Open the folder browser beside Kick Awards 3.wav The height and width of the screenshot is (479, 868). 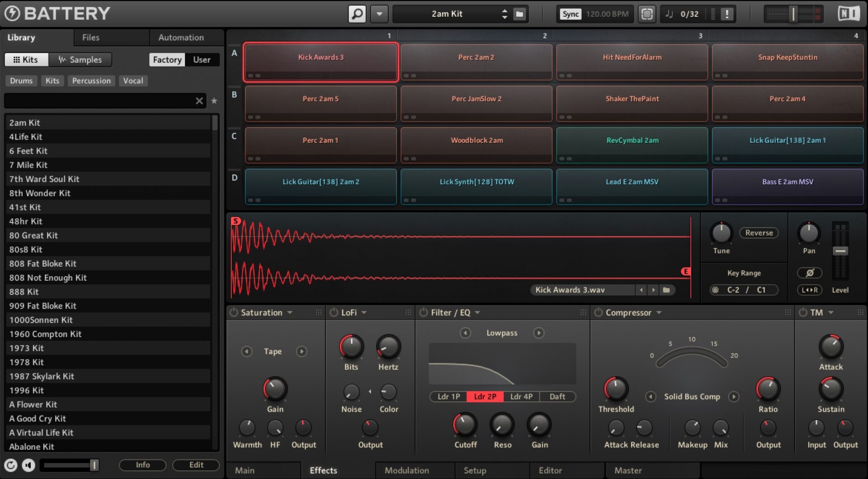pos(667,290)
